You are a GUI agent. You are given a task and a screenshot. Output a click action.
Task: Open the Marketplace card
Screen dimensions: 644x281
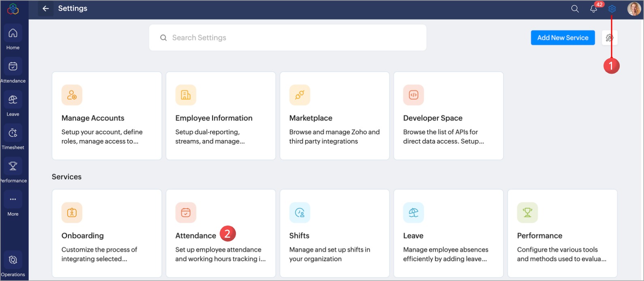pos(334,116)
